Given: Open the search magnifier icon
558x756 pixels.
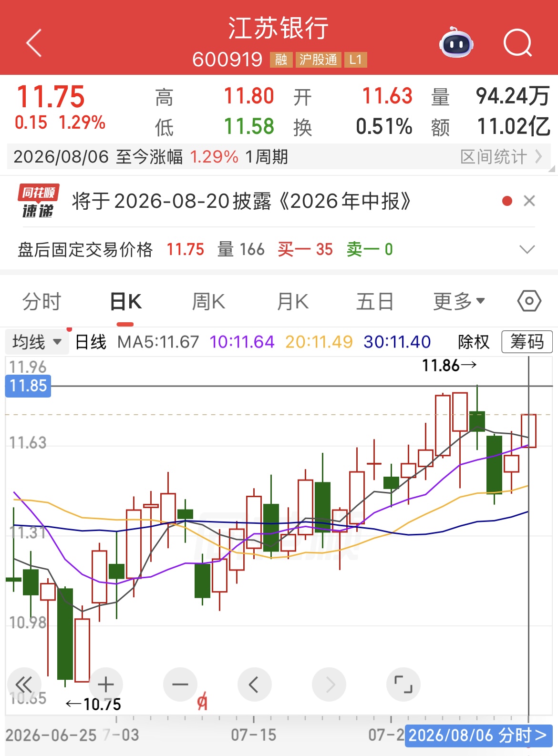Looking at the screenshot, I should [518, 43].
